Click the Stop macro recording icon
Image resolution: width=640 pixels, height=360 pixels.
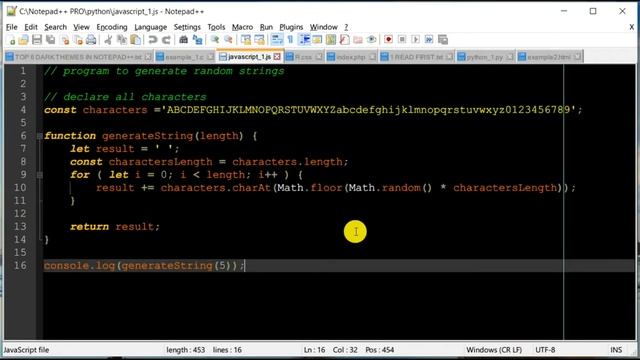tap(402, 40)
